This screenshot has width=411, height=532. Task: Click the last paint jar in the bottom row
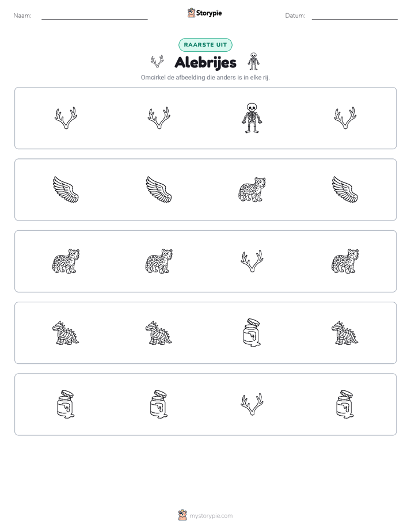pyautogui.click(x=345, y=404)
